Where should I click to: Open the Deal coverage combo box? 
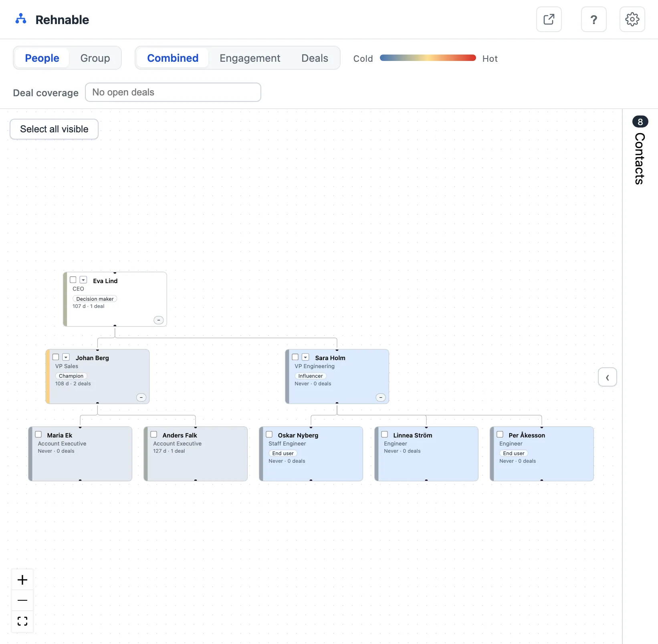173,92
